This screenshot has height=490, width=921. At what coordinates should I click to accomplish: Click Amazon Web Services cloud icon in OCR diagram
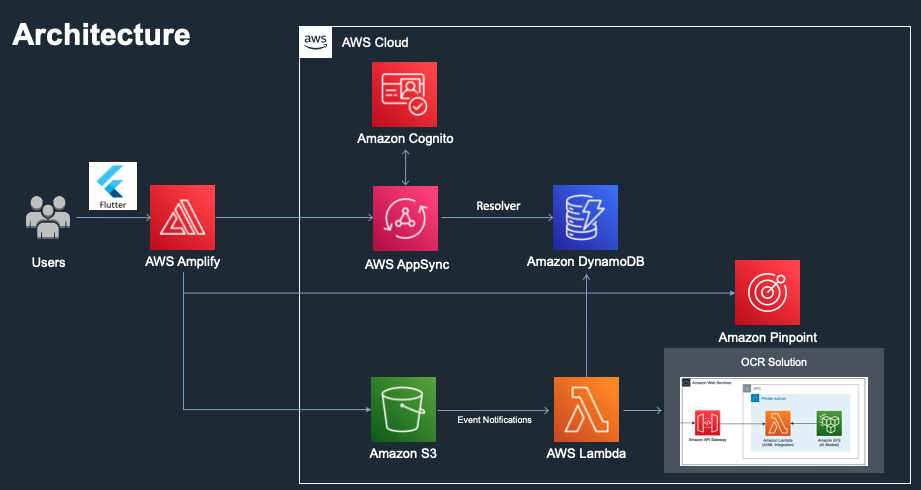(x=686, y=382)
